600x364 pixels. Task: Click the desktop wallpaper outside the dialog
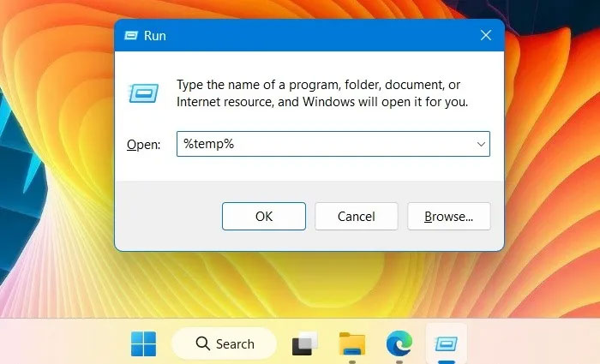(x=549, y=171)
